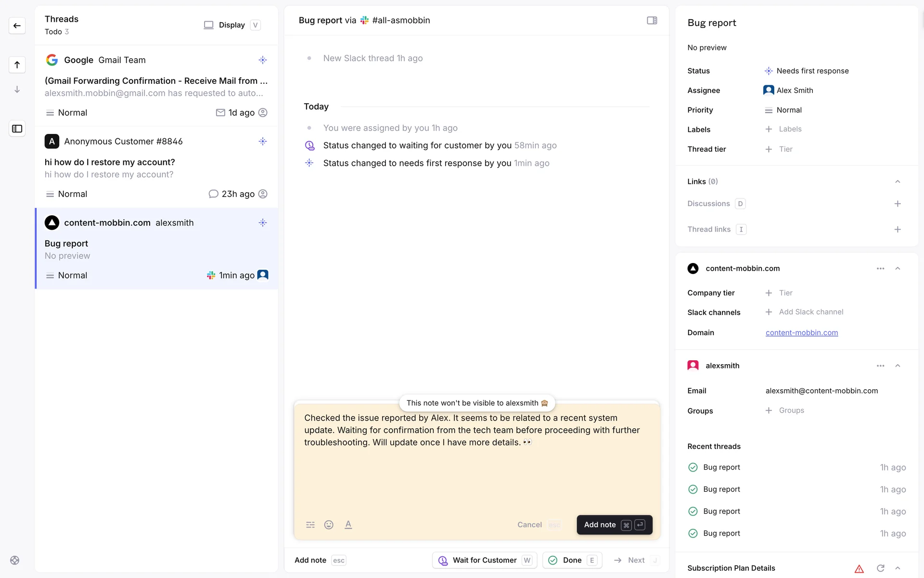Open more options for content-mobbin.com card

[880, 268]
